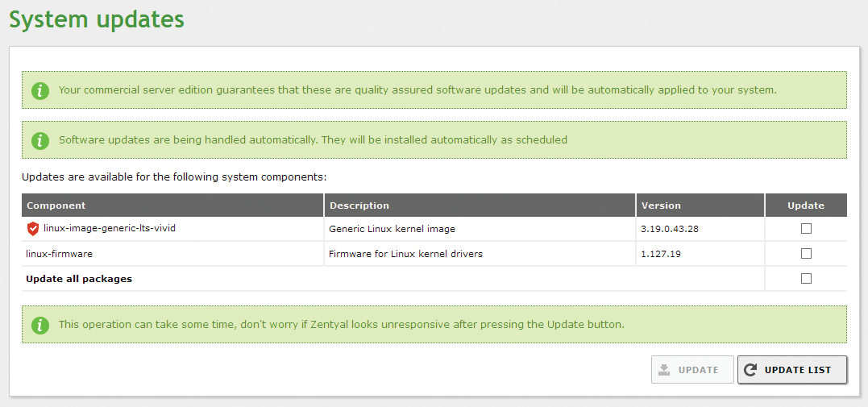Click the Description column header
The height and width of the screenshot is (407, 868).
click(x=359, y=206)
